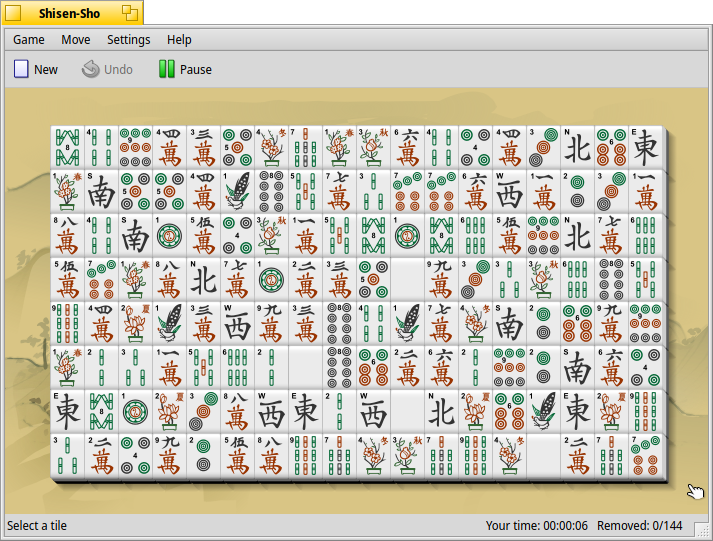Pick the spring flower tile in fourth row
Viewport: 713px width, 541px height.
136,280
